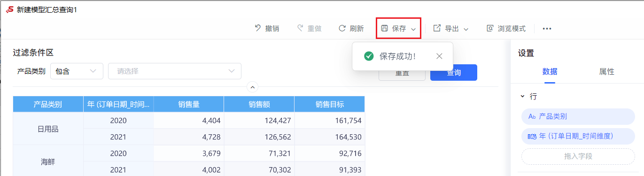This screenshot has width=644, height=176.
Task: Click the 重置 reset button
Action: pyautogui.click(x=402, y=73)
